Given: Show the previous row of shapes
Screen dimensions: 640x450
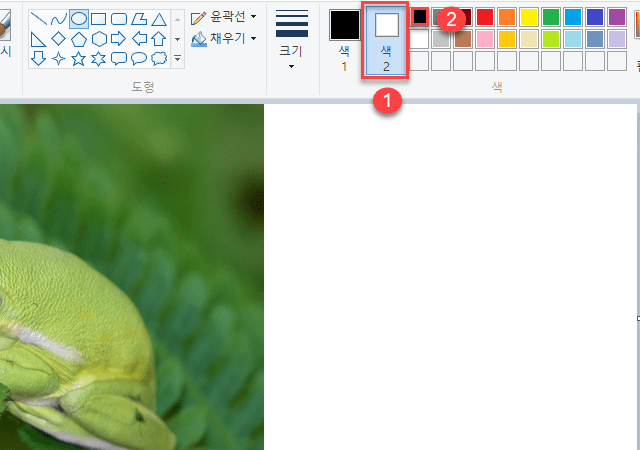Looking at the screenshot, I should (178, 19).
